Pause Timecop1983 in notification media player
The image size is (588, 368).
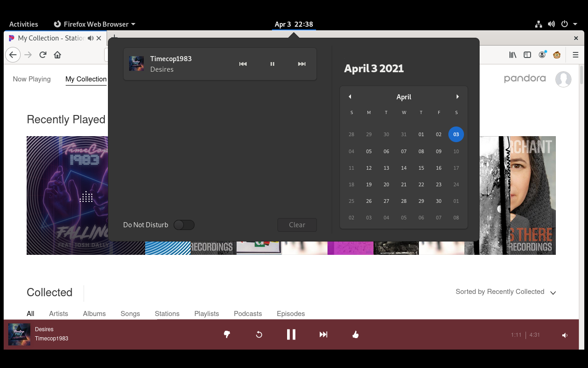(x=272, y=64)
